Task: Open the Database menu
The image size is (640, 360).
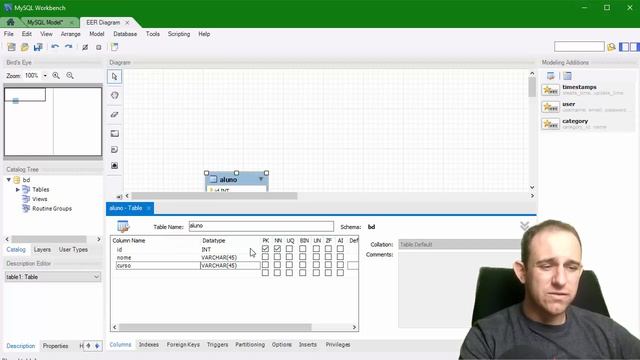Action: [125, 34]
